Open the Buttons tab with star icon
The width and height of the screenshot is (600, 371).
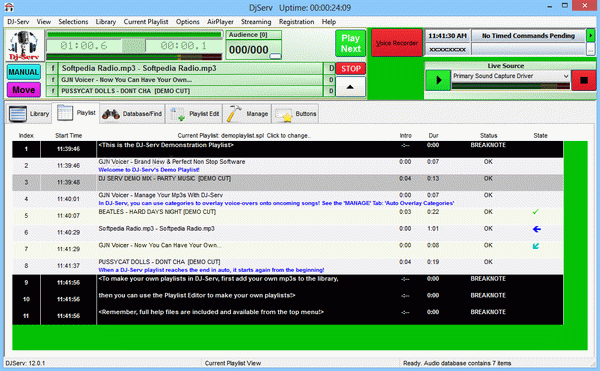click(x=295, y=114)
